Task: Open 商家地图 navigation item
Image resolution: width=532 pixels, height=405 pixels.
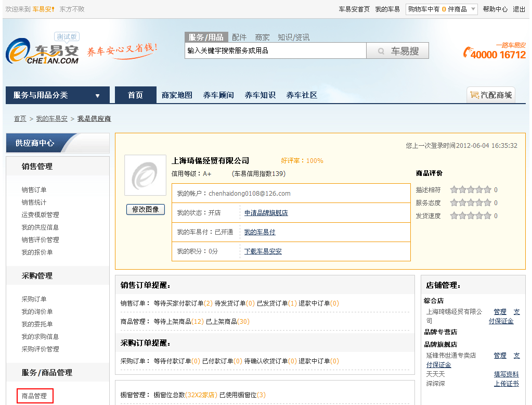Action: coord(177,95)
